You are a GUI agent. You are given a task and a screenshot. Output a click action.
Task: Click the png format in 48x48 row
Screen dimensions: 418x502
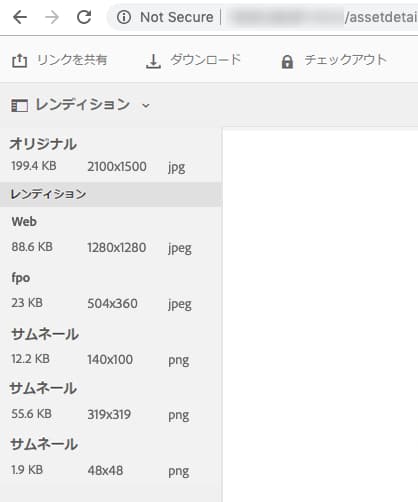179,472
